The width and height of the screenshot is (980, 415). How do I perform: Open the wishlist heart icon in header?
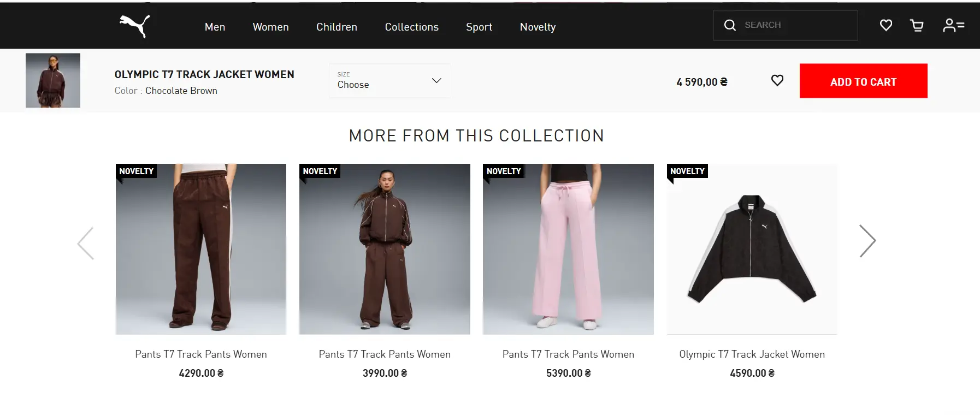tap(885, 25)
